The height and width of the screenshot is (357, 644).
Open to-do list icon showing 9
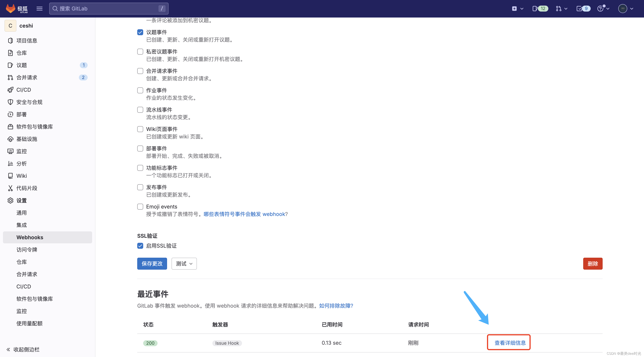(x=583, y=9)
